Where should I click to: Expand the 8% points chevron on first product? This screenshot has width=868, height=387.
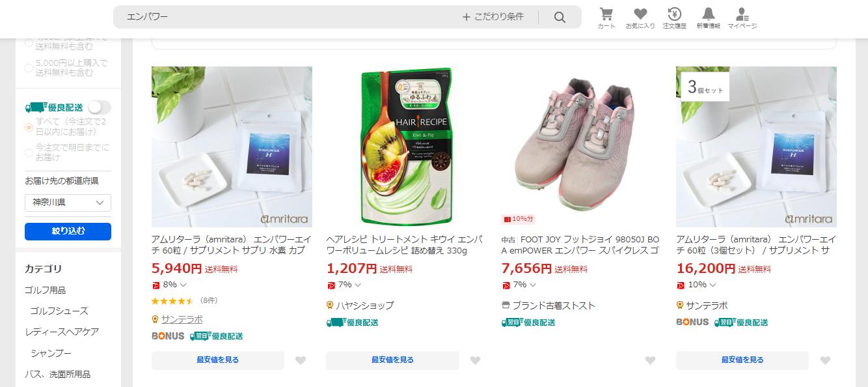[x=183, y=285]
